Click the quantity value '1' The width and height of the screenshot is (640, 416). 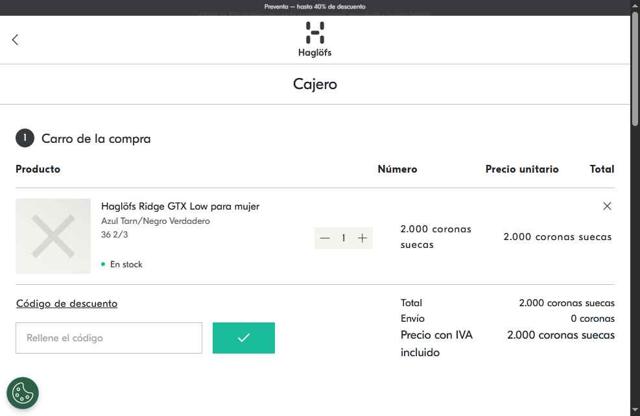pos(344,238)
